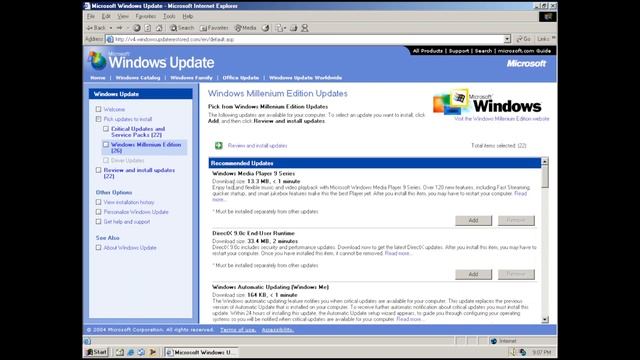The image size is (640, 360).
Task: Go back with the Back arrow button
Action: click(96, 28)
